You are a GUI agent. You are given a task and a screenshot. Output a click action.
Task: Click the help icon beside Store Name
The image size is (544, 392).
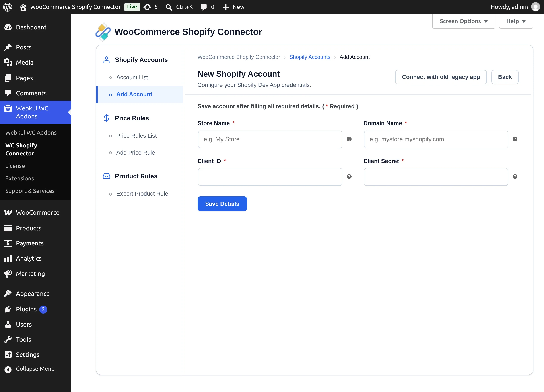click(x=349, y=139)
